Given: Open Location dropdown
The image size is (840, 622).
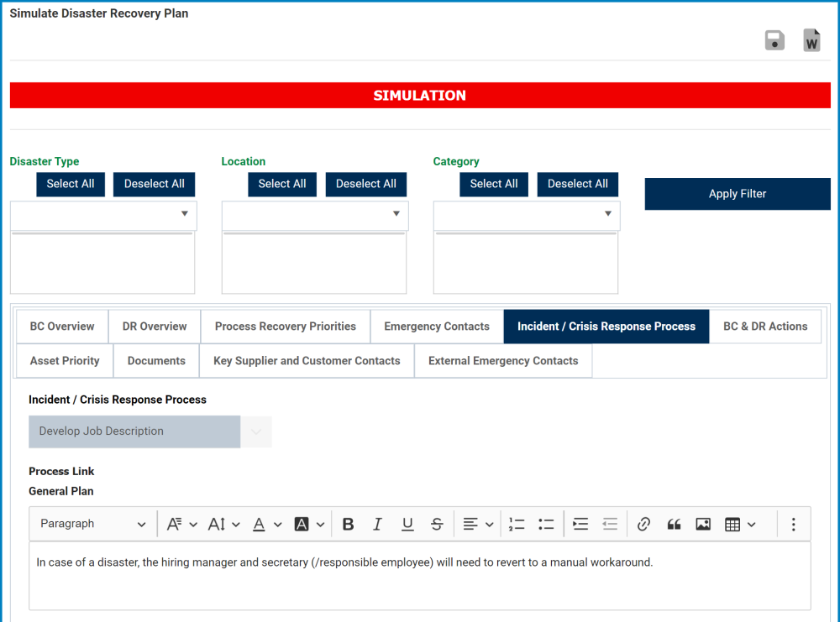Looking at the screenshot, I should [315, 215].
